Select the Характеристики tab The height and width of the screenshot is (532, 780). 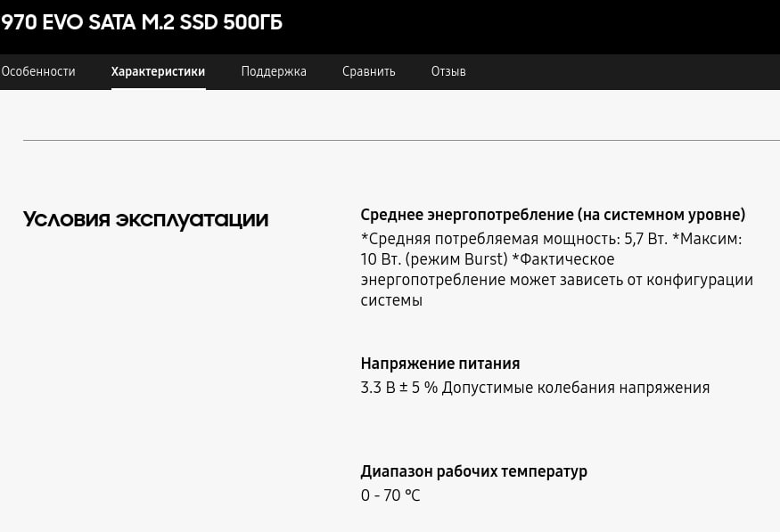[x=158, y=71]
